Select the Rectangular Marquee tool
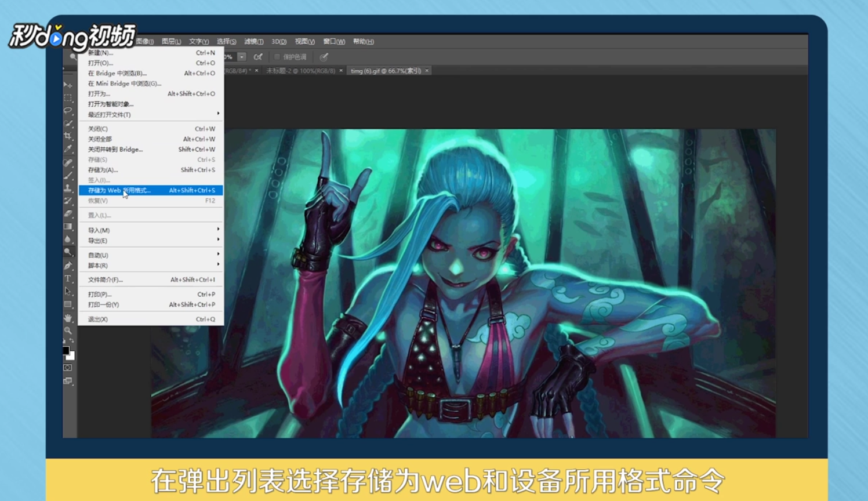This screenshot has width=868, height=501. [x=68, y=97]
